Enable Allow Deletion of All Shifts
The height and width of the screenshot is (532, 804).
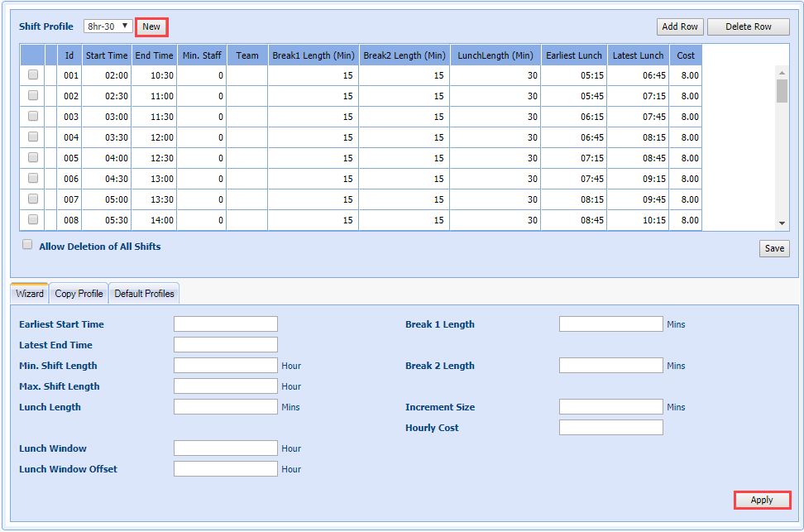[x=27, y=245]
